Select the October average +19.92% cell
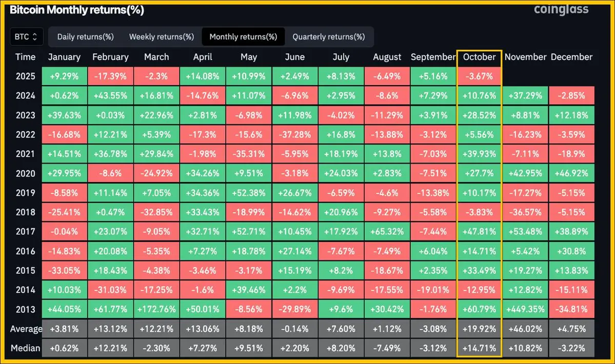The width and height of the screenshot is (615, 364). (479, 329)
